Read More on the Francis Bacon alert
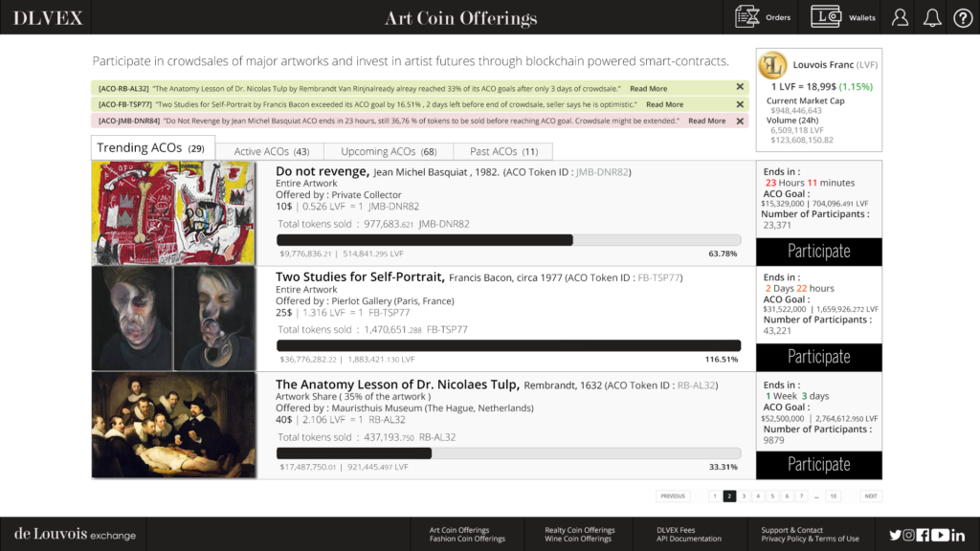This screenshot has width=980, height=551. pyautogui.click(x=664, y=104)
